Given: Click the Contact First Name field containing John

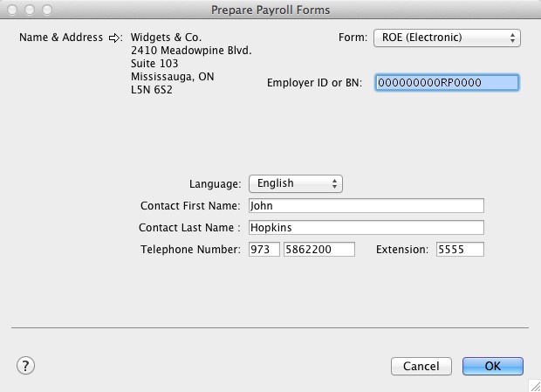Looking at the screenshot, I should (x=365, y=206).
